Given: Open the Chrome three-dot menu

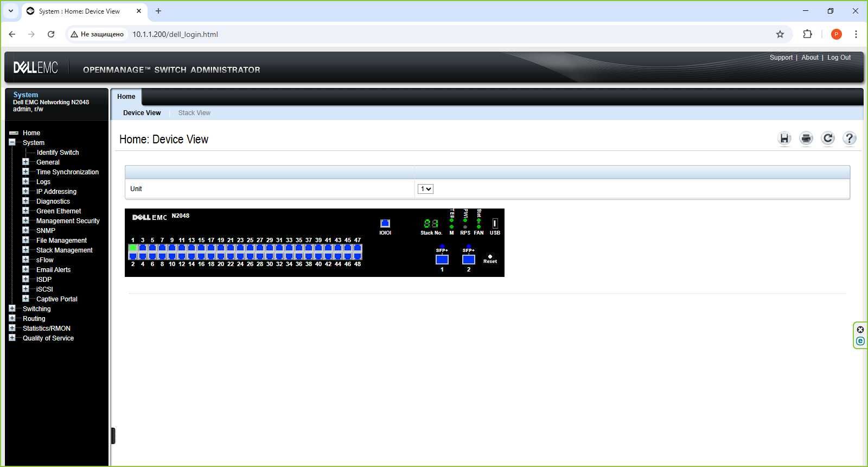Looking at the screenshot, I should (x=856, y=34).
